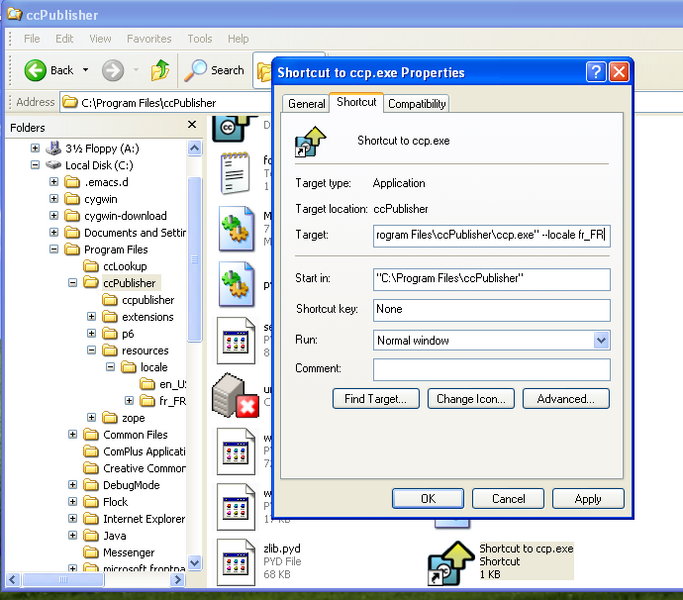683x600 pixels.
Task: Click the empty Comment field
Action: point(491,369)
